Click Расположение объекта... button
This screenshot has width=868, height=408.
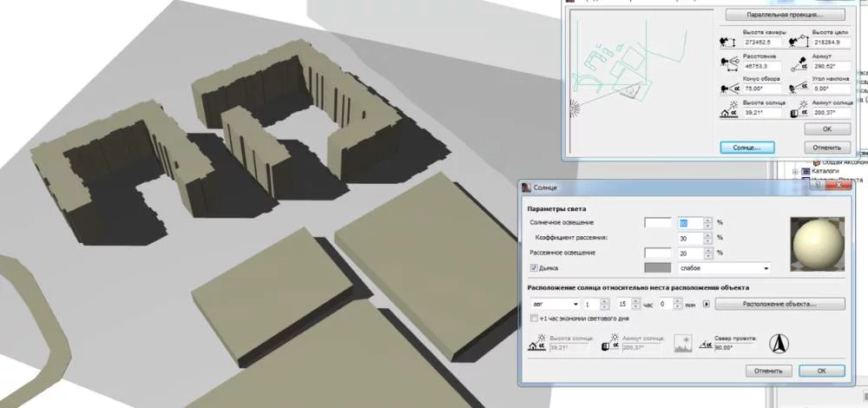(x=779, y=304)
